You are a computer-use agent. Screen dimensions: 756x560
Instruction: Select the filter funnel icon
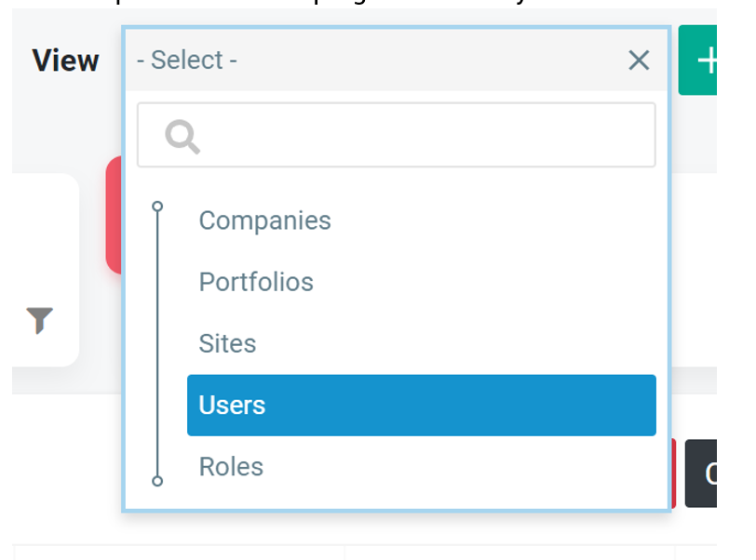[x=37, y=323]
